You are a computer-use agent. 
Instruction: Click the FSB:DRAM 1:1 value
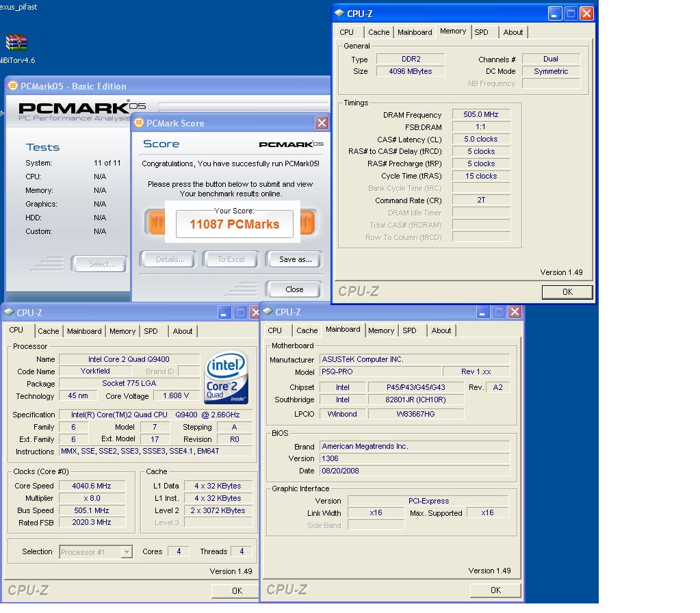[x=481, y=127]
